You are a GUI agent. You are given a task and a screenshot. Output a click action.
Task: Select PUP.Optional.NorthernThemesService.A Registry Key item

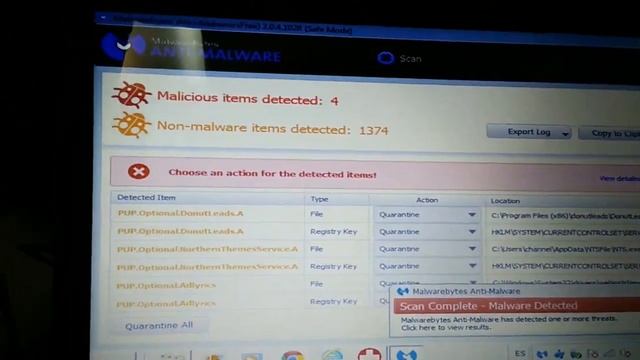click(x=207, y=267)
